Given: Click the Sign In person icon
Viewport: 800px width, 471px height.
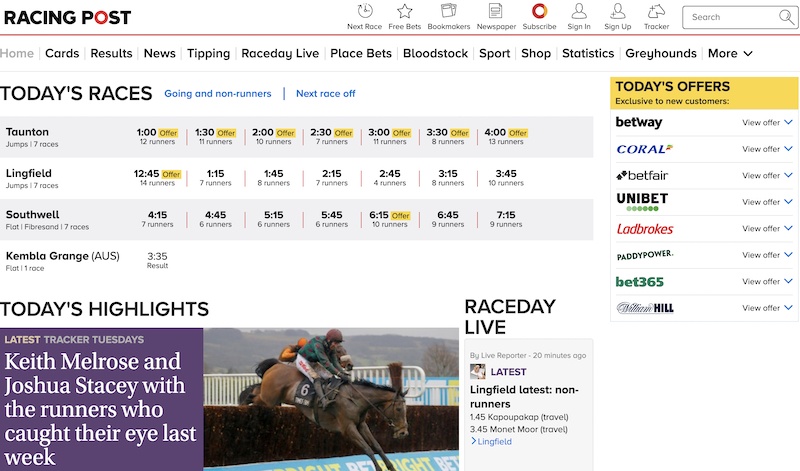Looking at the screenshot, I should coord(579,11).
